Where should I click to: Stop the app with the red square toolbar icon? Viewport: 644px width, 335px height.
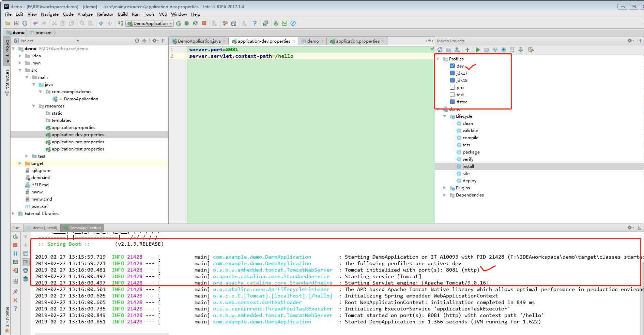tap(204, 23)
